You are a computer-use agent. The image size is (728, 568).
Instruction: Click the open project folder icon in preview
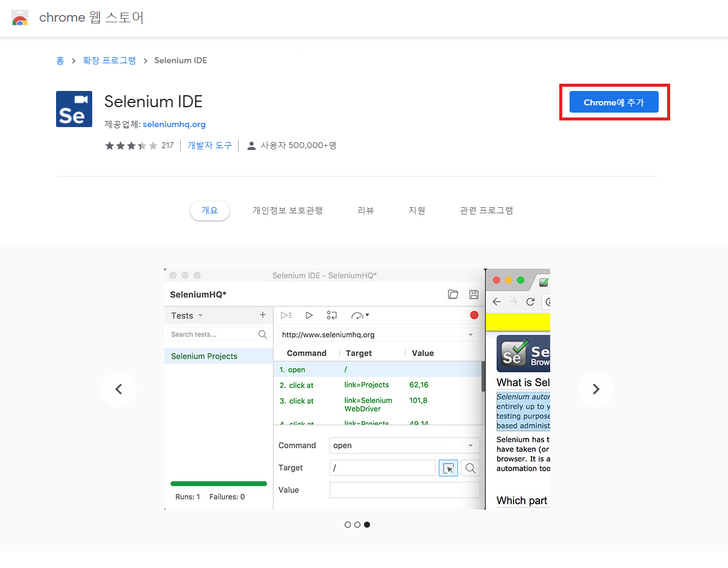coord(453,294)
